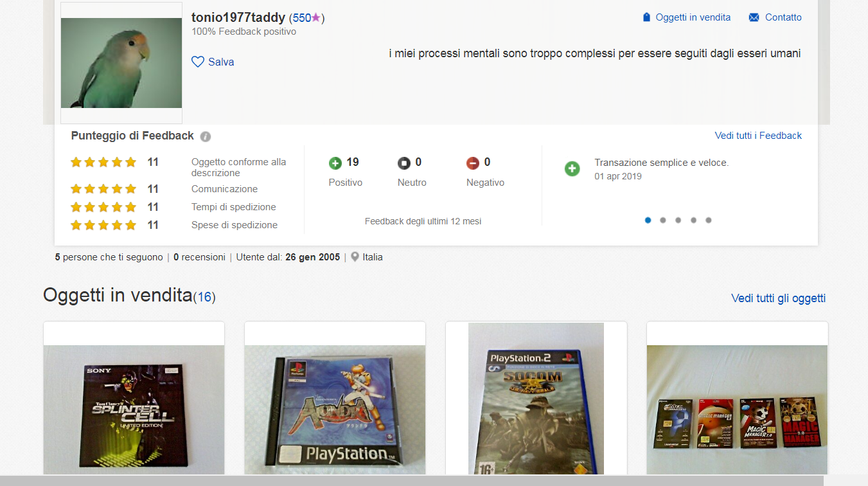The image size is (868, 486).
Task: Click the green Positivo feedback icon
Action: [x=335, y=163]
